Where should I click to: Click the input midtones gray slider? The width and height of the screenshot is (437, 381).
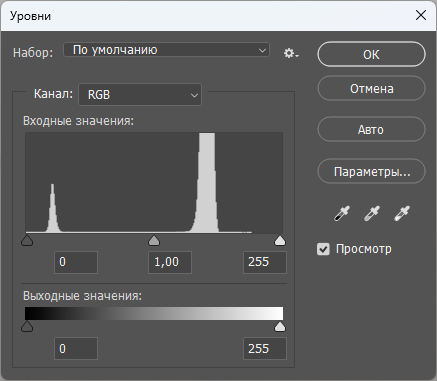(154, 240)
